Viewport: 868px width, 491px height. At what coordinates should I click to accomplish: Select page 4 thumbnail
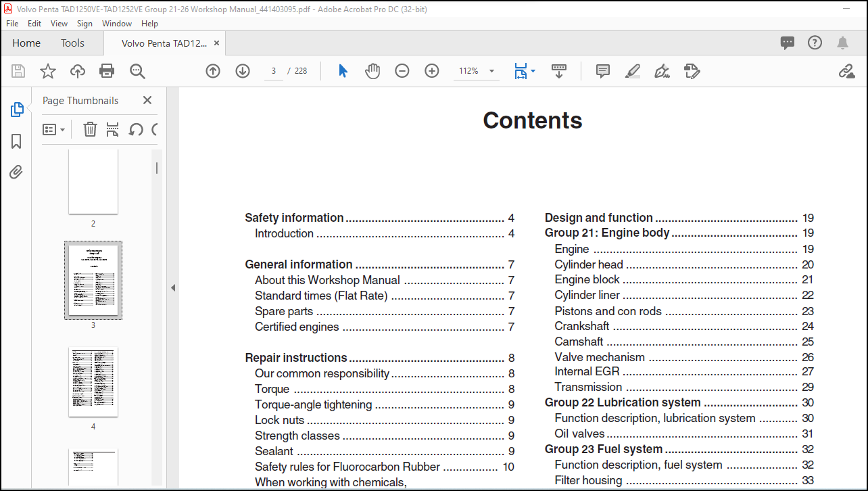[93, 382]
